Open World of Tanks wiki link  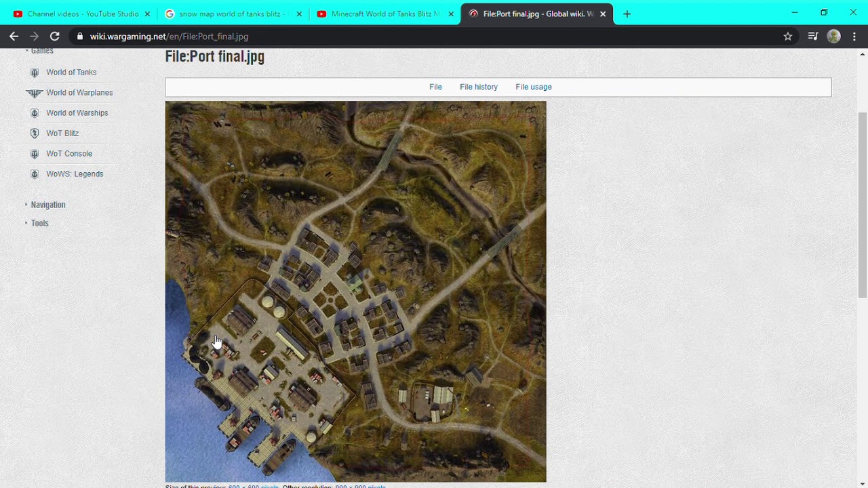coord(71,73)
